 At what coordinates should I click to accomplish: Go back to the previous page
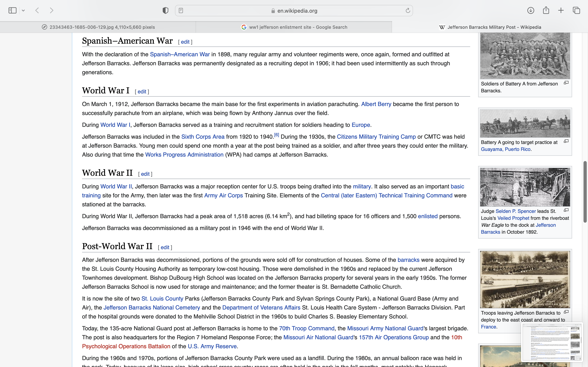37,10
